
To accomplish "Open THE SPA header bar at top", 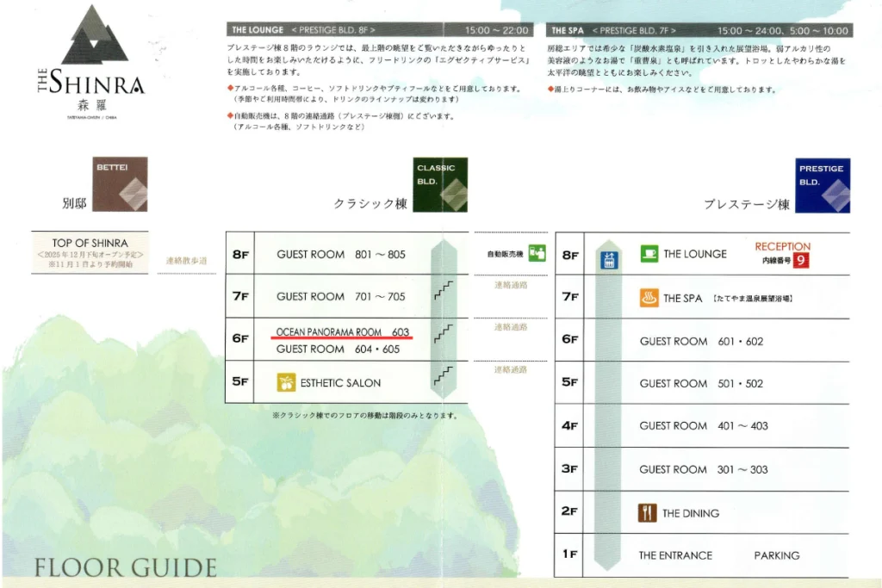I will click(699, 30).
